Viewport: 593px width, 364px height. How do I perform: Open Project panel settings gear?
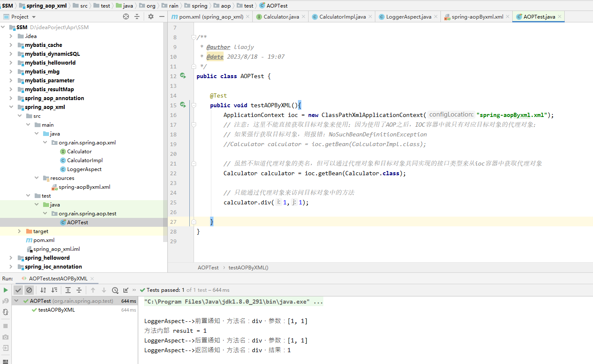pos(151,16)
